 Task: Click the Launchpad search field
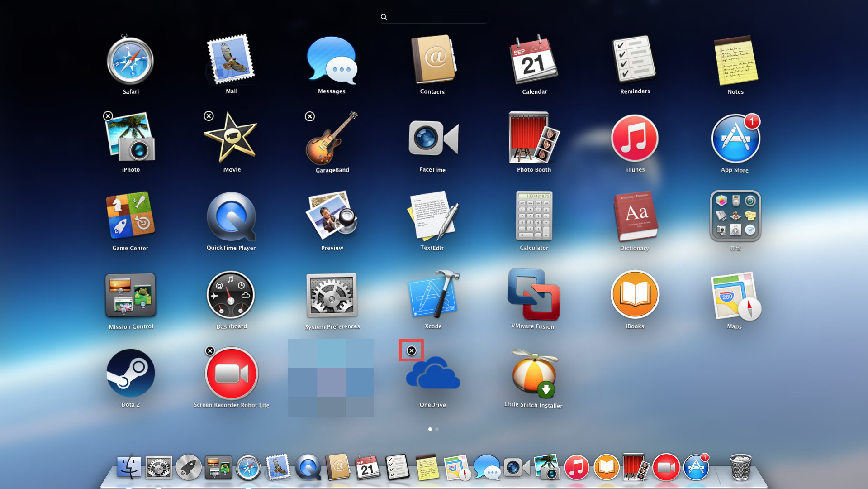click(x=433, y=17)
